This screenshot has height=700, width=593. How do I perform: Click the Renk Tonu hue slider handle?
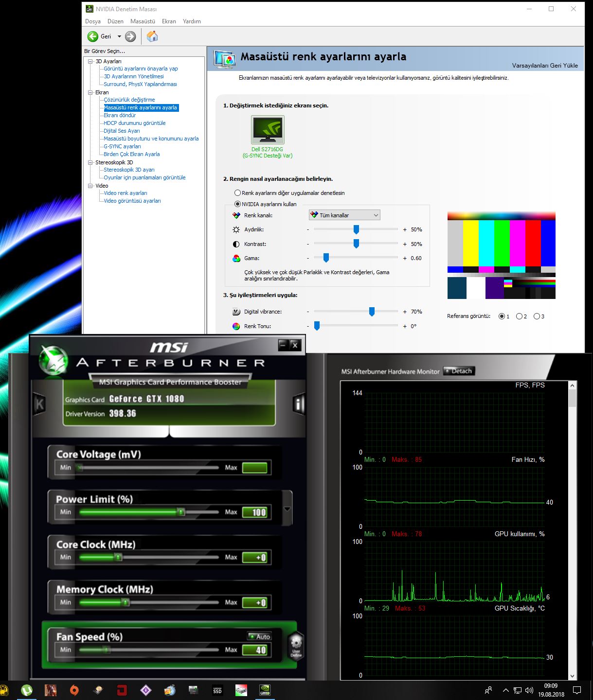[317, 326]
